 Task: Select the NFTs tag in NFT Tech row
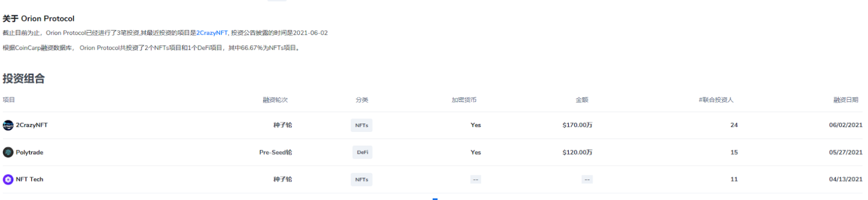[362, 179]
